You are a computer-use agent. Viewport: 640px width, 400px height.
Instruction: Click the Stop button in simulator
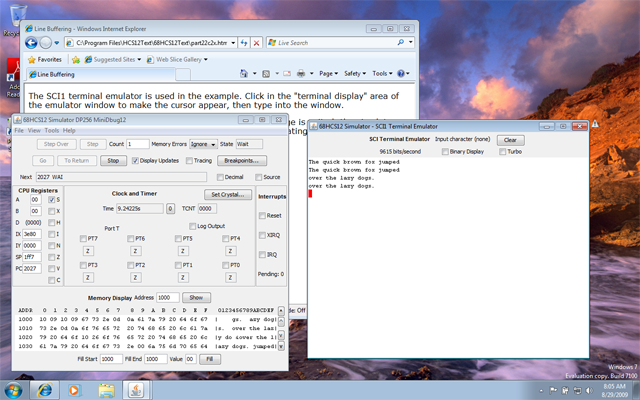pyautogui.click(x=113, y=161)
